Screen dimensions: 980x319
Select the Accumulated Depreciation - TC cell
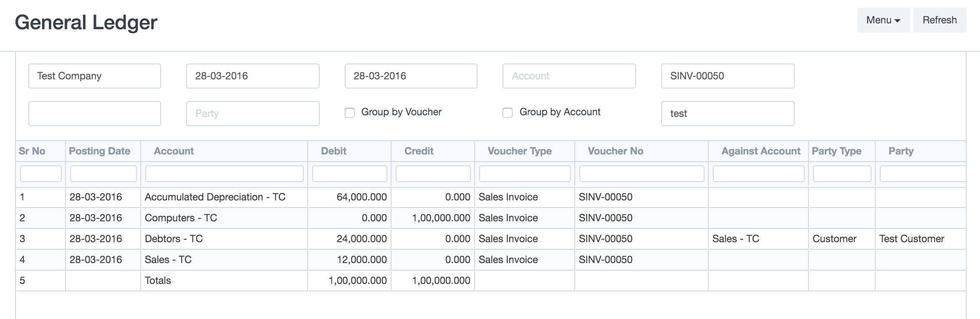215,197
